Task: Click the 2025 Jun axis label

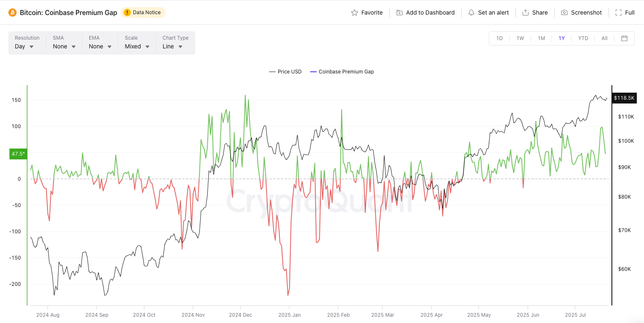Action: (528, 315)
